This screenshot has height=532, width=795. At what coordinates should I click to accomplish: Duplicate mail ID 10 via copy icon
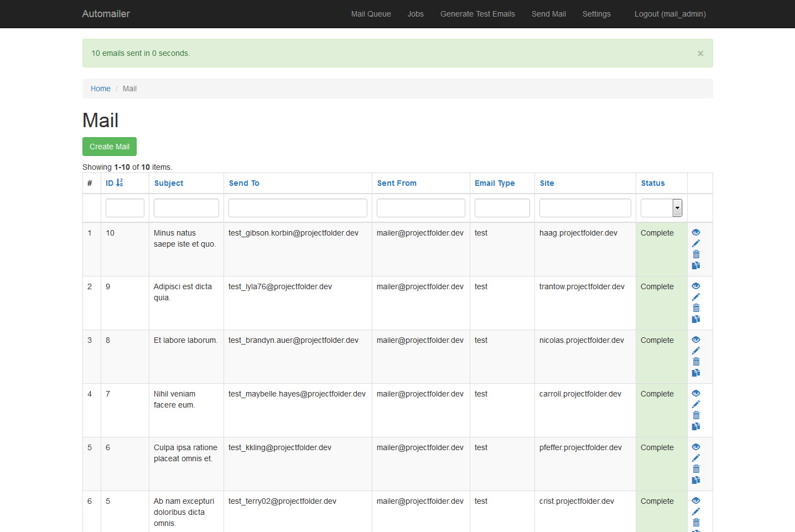tap(696, 265)
